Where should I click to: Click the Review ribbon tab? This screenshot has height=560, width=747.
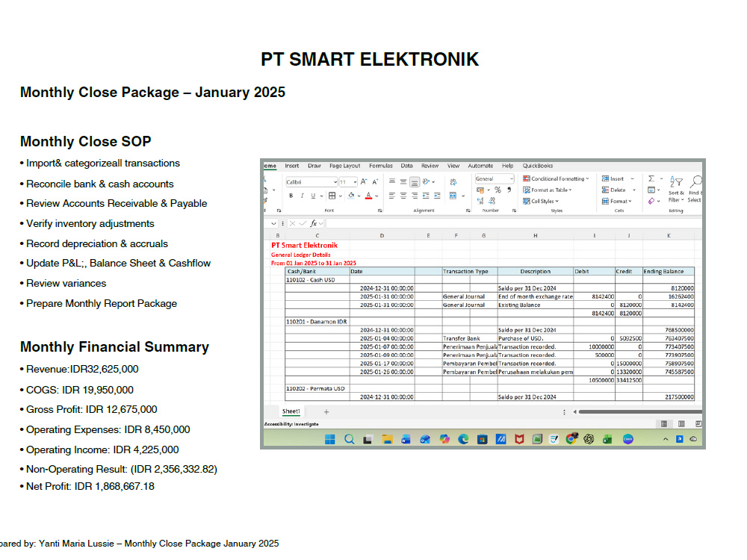[x=430, y=166]
